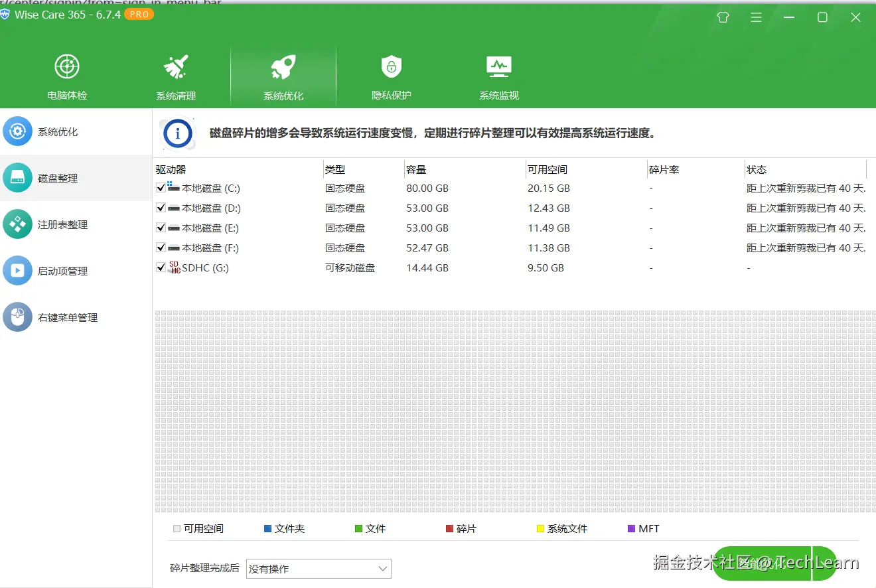Image resolution: width=876 pixels, height=588 pixels.
Task: Click the 本地磁盘 (D:) drive icon
Action: click(174, 208)
